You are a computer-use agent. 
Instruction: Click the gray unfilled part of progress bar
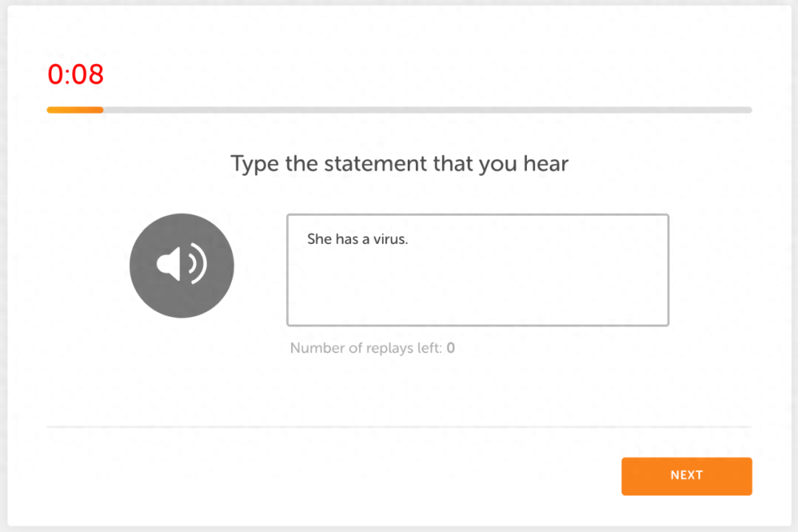(428, 110)
